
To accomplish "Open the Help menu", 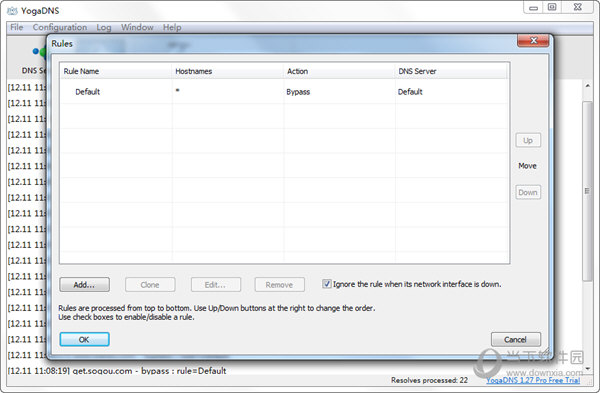I will 172,27.
